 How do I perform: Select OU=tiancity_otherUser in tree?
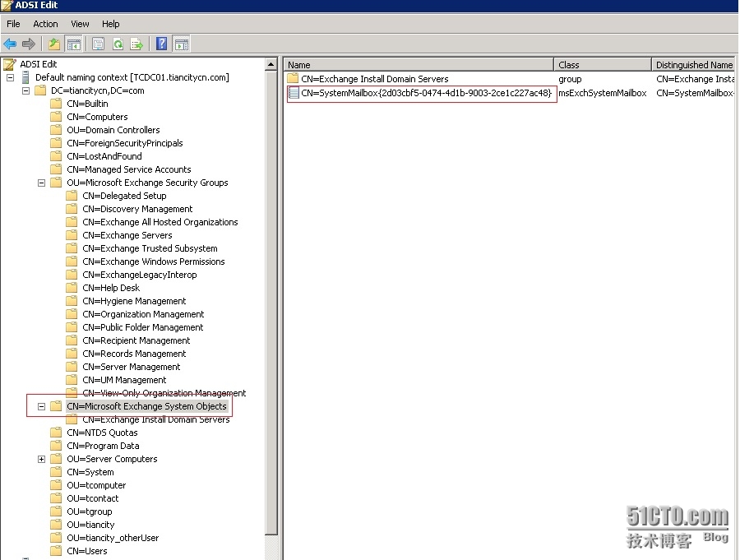coord(113,538)
